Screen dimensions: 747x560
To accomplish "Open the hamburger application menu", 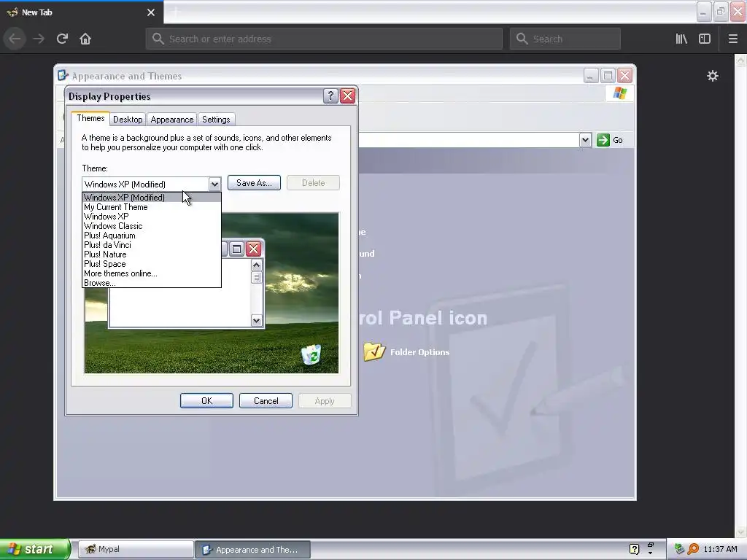I will pos(732,39).
